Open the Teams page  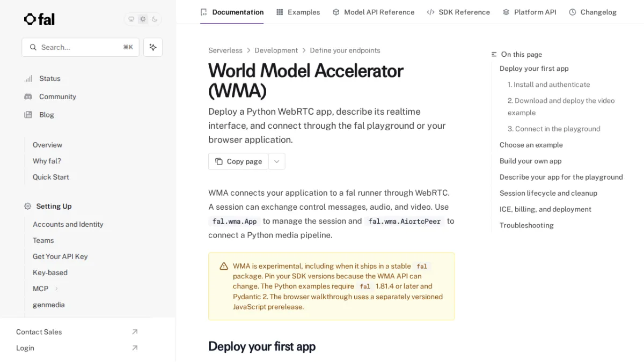point(43,240)
